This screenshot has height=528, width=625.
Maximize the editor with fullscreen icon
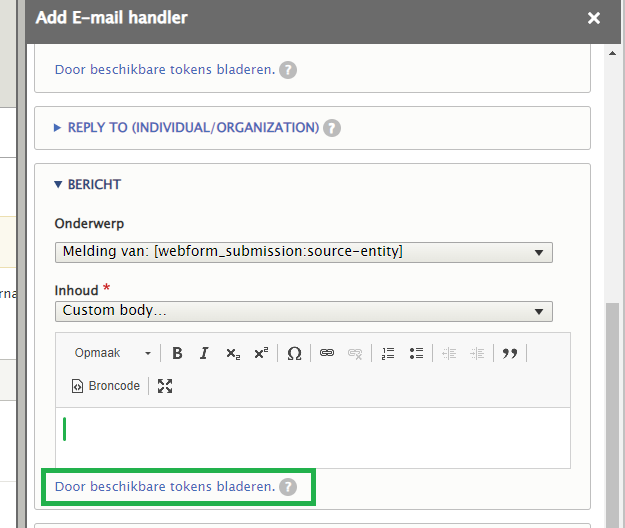click(x=165, y=386)
